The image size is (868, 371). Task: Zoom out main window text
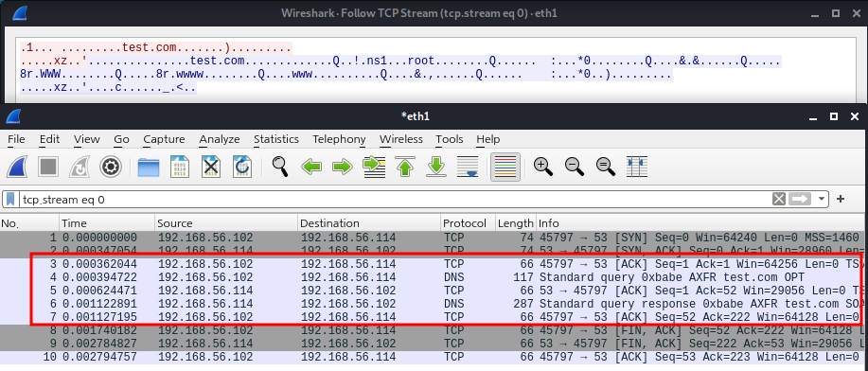(x=575, y=167)
